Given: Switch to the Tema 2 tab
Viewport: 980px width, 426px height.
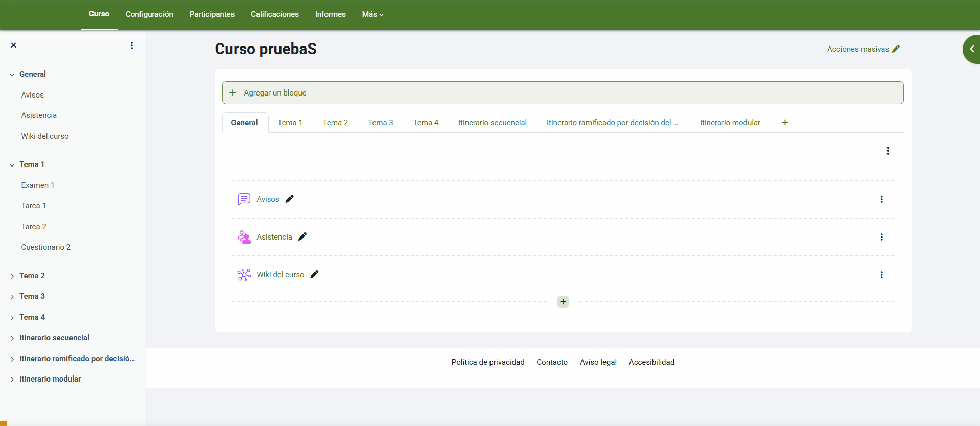Looking at the screenshot, I should coord(335,123).
